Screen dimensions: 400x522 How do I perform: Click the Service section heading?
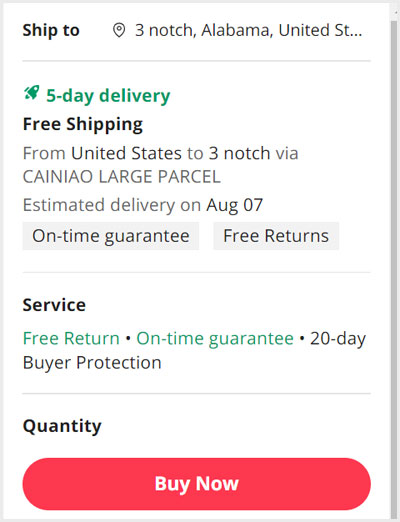(54, 305)
